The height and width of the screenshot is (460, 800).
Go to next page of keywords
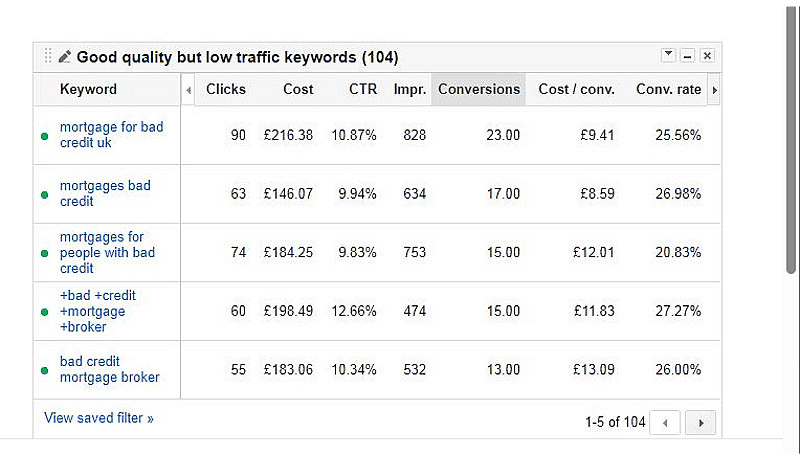(702, 422)
